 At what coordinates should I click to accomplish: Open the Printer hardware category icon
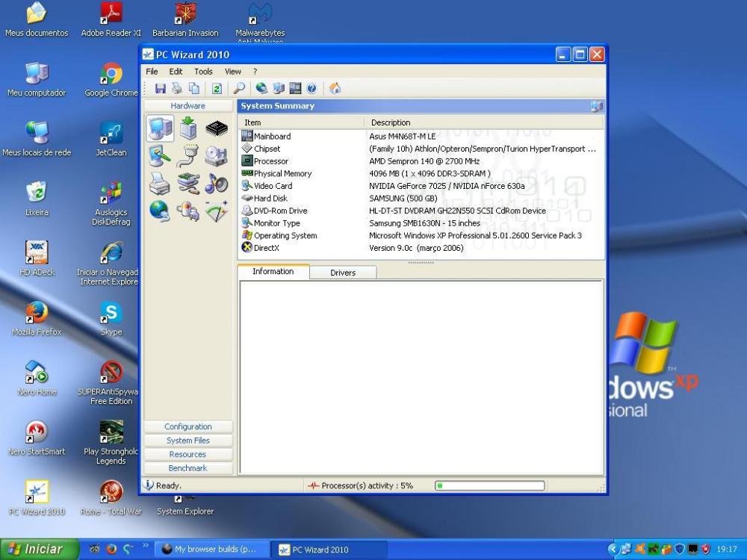point(160,183)
